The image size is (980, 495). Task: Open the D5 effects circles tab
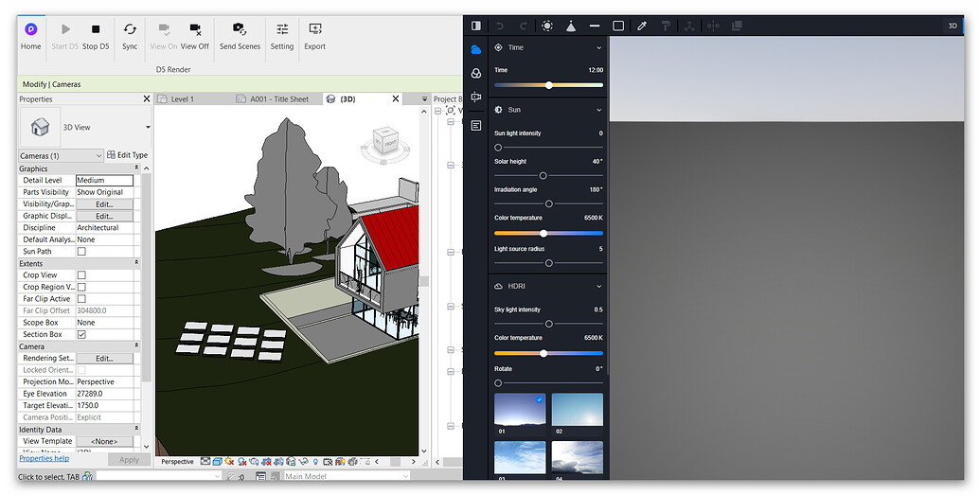click(476, 73)
